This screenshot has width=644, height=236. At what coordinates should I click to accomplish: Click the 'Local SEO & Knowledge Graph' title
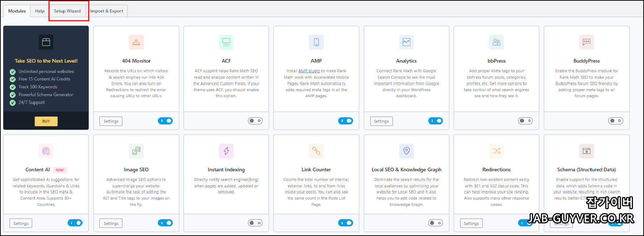pyautogui.click(x=406, y=169)
